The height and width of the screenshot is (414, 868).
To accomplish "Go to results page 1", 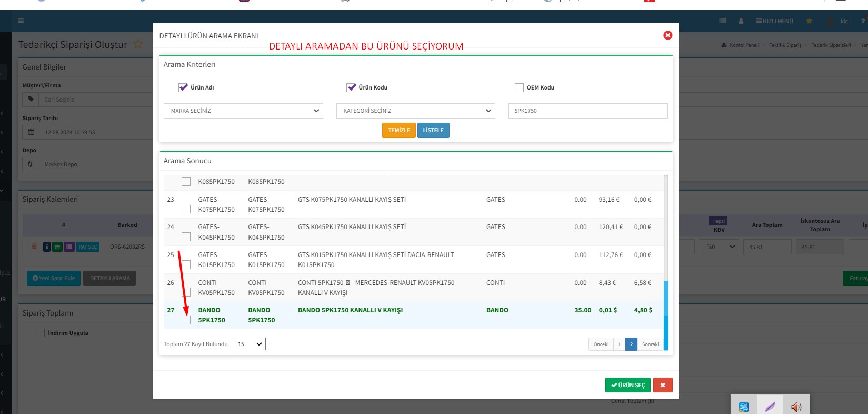I will 619,344.
